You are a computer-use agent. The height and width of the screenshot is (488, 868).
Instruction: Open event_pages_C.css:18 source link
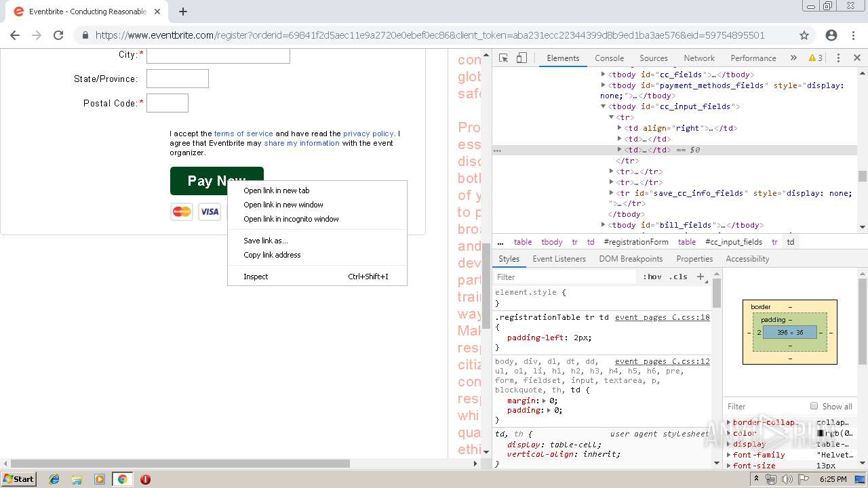[x=662, y=317]
